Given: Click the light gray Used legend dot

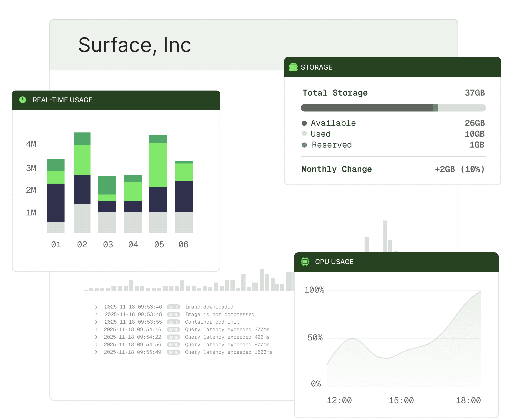Looking at the screenshot, I should pos(304,134).
